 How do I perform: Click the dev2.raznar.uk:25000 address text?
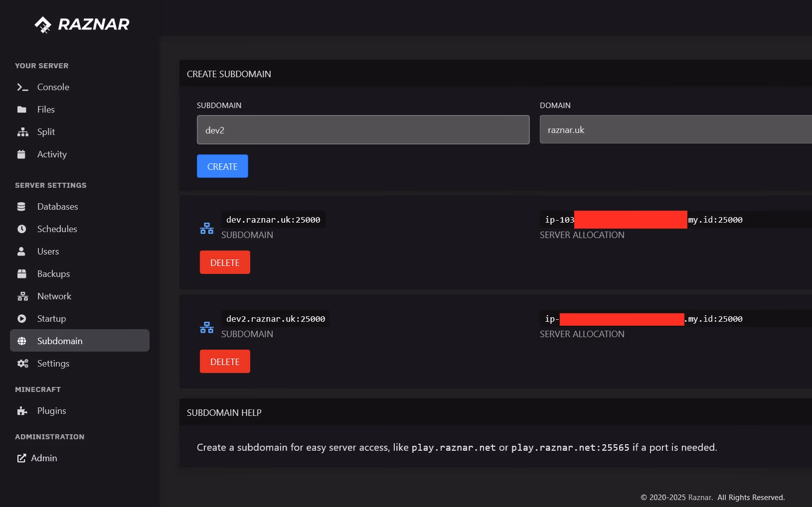[276, 319]
